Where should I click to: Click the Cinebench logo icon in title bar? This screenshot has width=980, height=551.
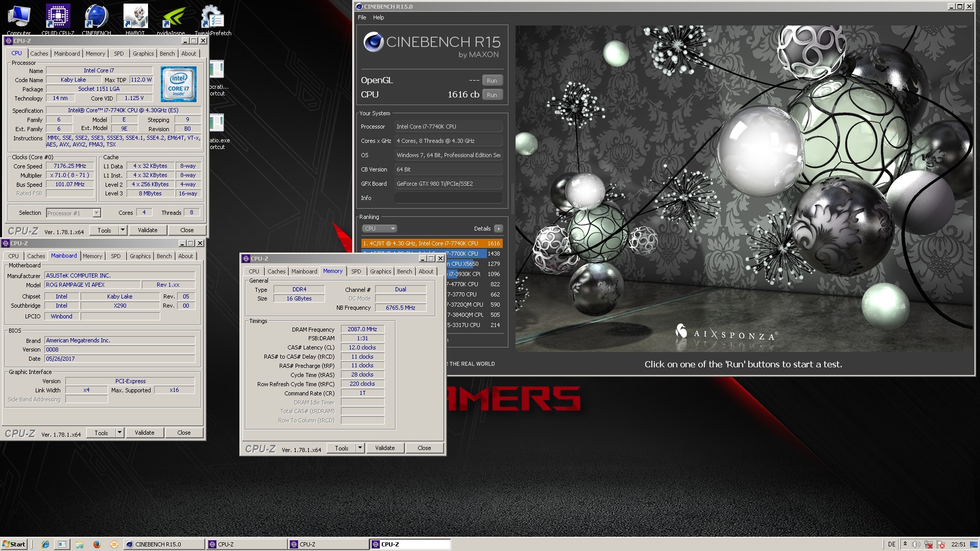pos(359,7)
